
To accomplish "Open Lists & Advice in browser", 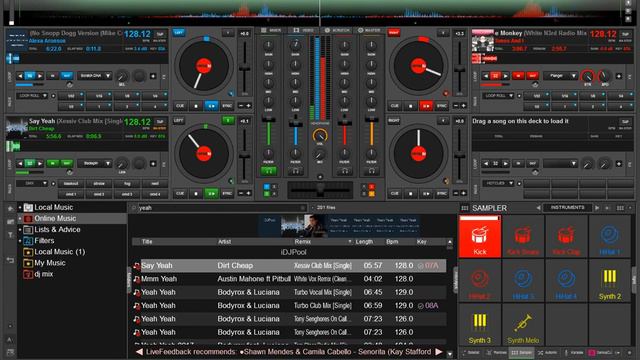I will click(x=57, y=229).
